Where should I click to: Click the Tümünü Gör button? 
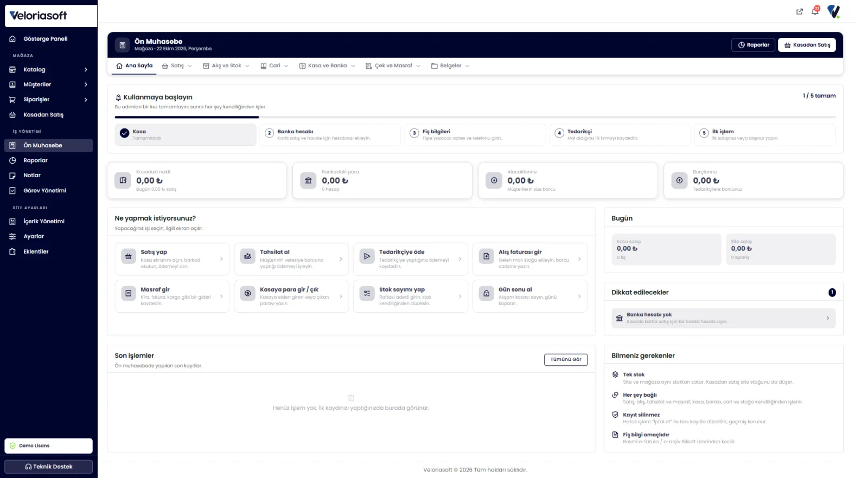click(565, 360)
